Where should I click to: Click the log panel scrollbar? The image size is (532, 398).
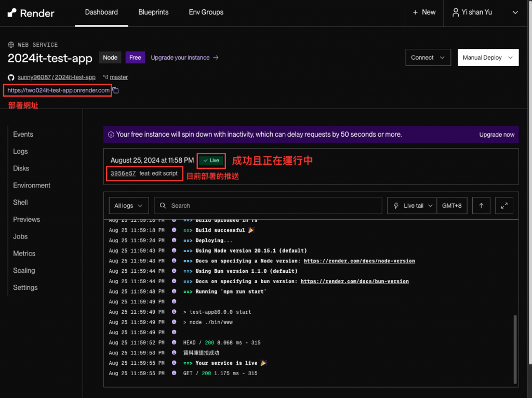[515, 349]
